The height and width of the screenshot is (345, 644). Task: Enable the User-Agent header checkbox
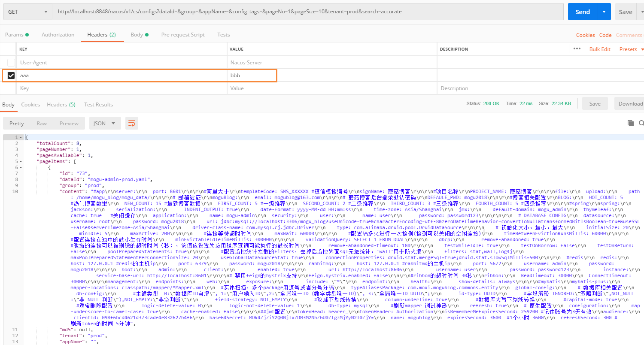point(11,63)
